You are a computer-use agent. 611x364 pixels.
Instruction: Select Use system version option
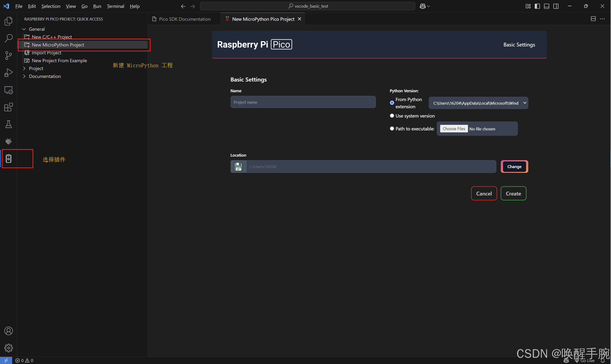point(392,116)
